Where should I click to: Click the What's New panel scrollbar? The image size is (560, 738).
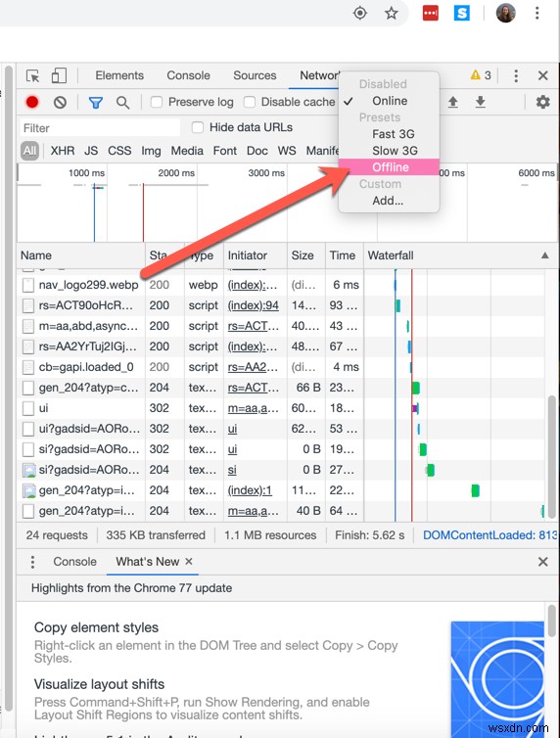[x=551, y=621]
